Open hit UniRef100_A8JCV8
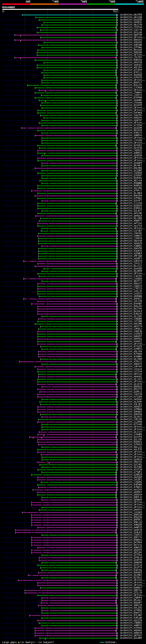The height and width of the screenshot is (644, 146). click(x=131, y=25)
